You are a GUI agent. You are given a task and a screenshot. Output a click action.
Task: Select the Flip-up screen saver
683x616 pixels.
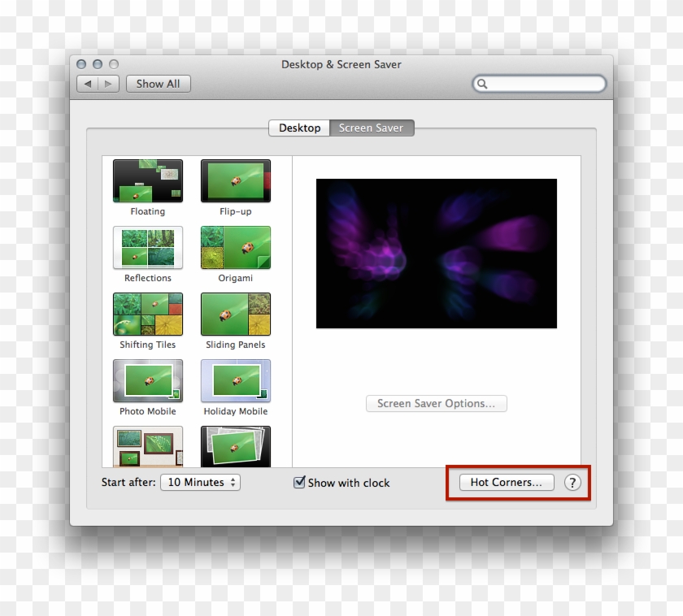[235, 180]
